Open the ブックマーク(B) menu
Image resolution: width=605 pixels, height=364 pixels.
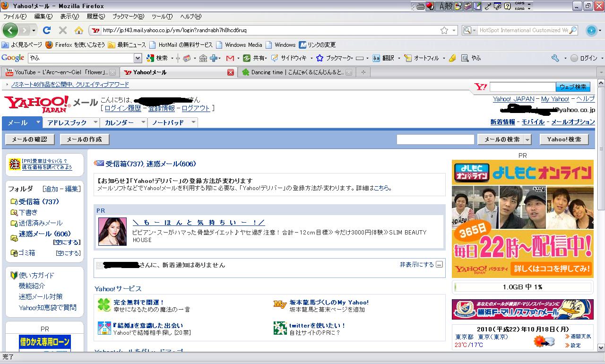[x=128, y=17]
